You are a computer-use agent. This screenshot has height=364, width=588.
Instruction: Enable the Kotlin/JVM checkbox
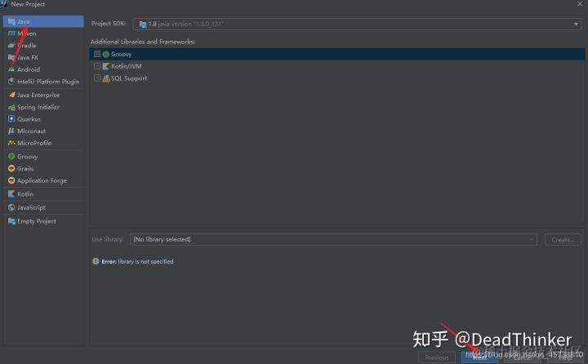click(x=97, y=66)
